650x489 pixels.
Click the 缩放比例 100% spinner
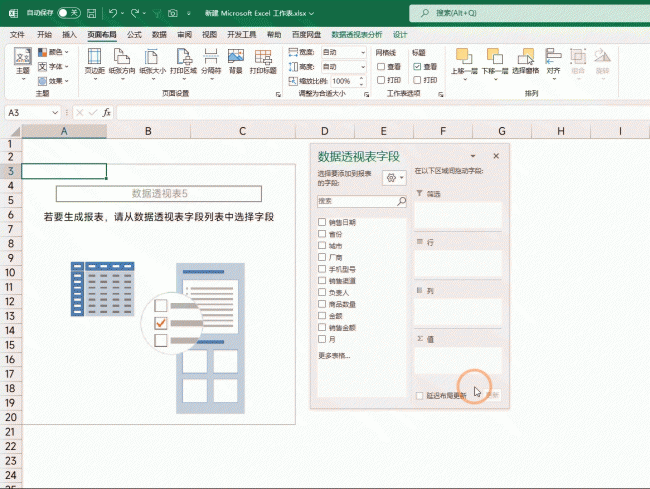click(x=361, y=81)
